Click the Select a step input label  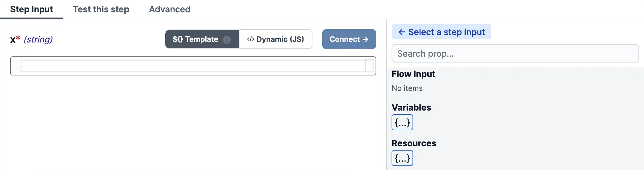tap(446, 32)
